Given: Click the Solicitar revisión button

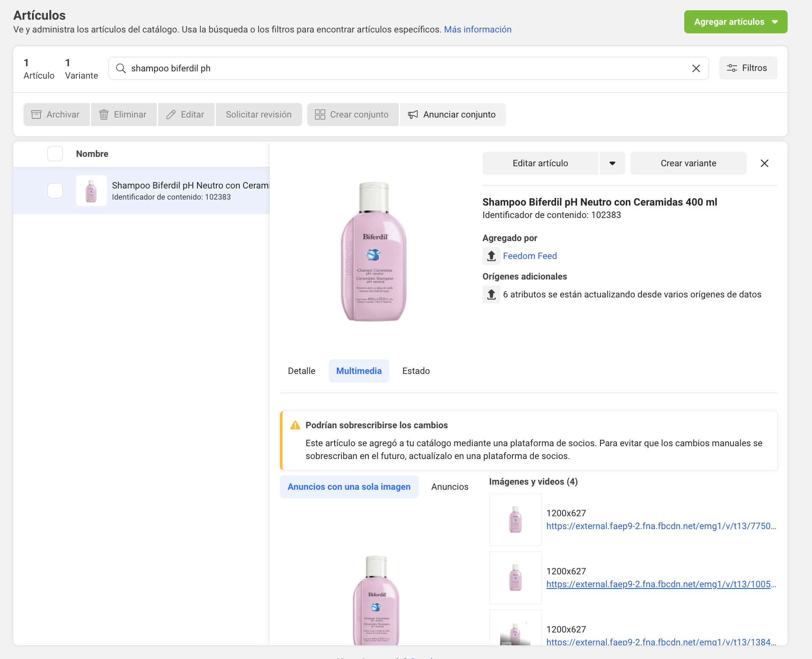Looking at the screenshot, I should [x=259, y=115].
